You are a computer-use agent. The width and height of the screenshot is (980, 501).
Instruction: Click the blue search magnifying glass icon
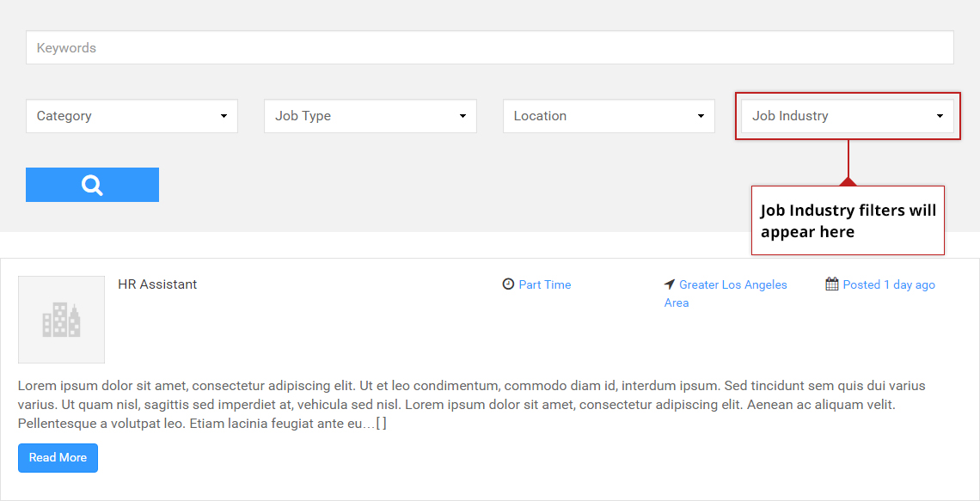point(92,184)
